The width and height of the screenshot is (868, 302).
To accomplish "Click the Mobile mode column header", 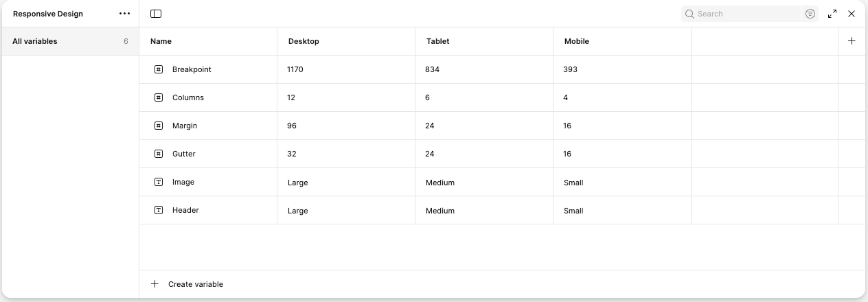I will tap(577, 41).
